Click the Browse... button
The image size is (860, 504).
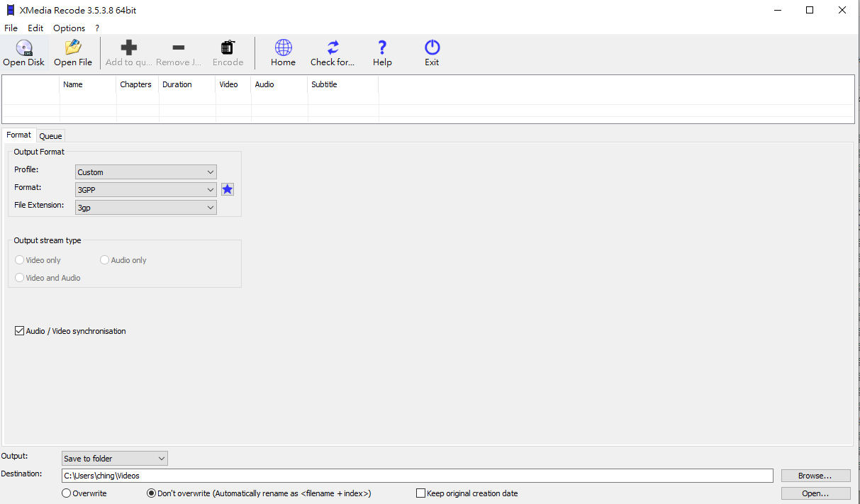(x=815, y=476)
